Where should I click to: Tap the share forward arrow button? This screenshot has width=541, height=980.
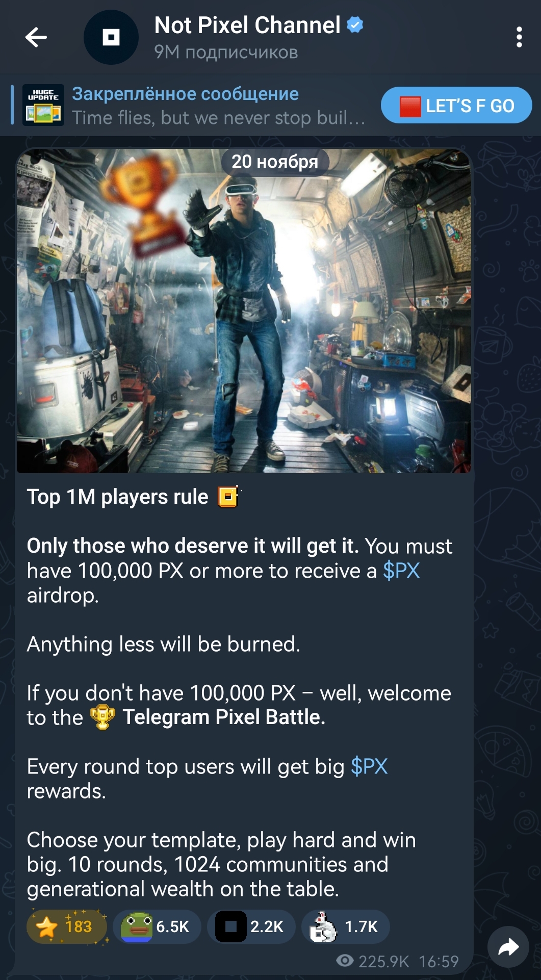pos(508,947)
